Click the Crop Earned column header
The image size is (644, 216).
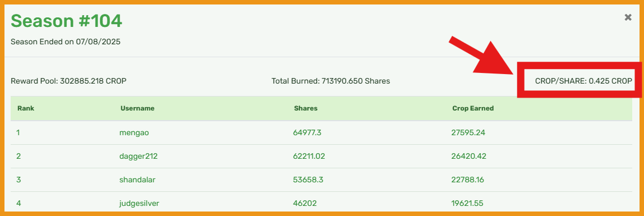[x=473, y=108]
